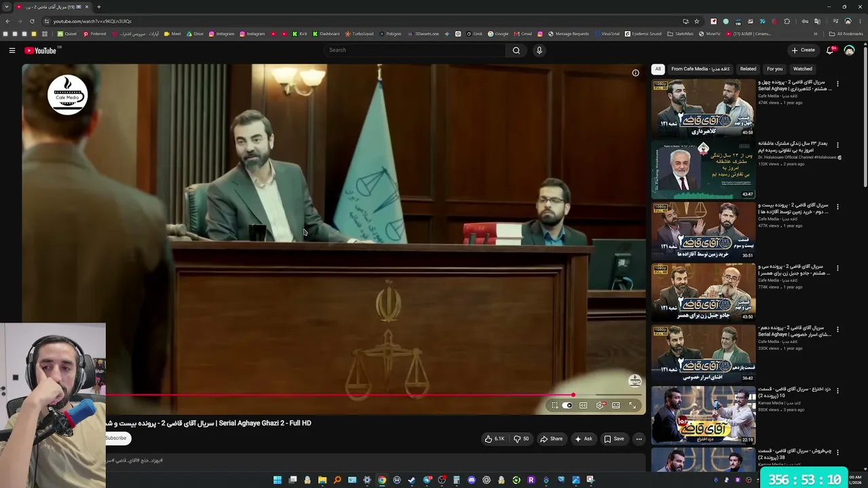The height and width of the screenshot is (488, 868).
Task: Open File Explorer on the taskbar
Action: [x=322, y=480]
